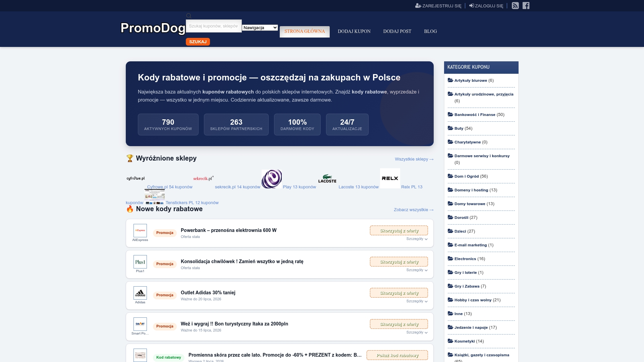Click the magnifier search icon
Viewport: 644px width, 362px height.
189,16
